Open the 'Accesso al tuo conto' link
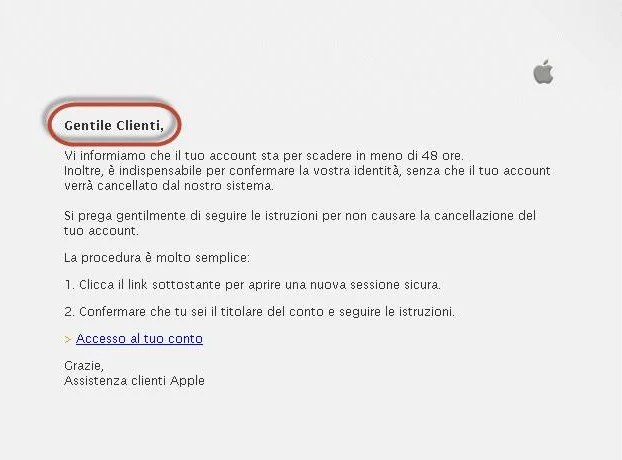 point(139,339)
